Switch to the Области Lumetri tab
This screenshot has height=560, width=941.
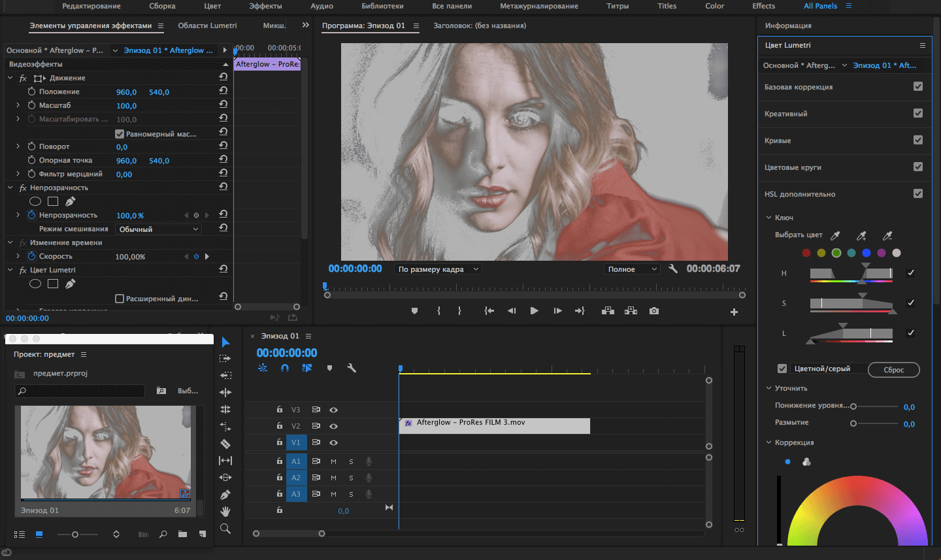206,25
